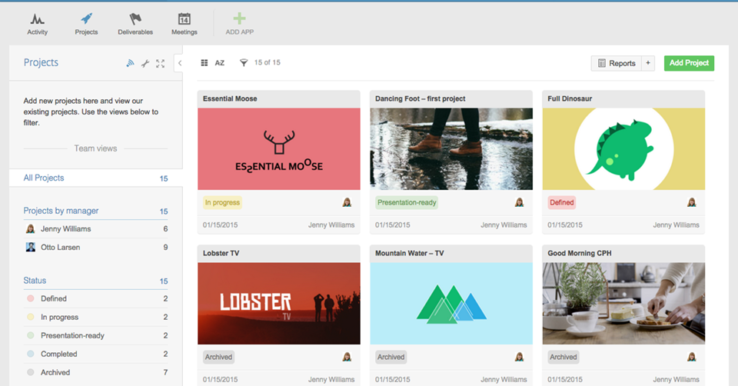Click Otto Larsen avatar in sidebar
This screenshot has height=386, width=738.
tap(31, 247)
